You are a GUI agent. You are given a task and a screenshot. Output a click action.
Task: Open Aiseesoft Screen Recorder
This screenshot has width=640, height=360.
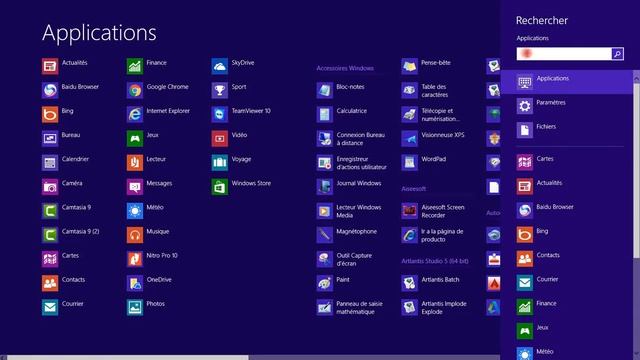409,211
